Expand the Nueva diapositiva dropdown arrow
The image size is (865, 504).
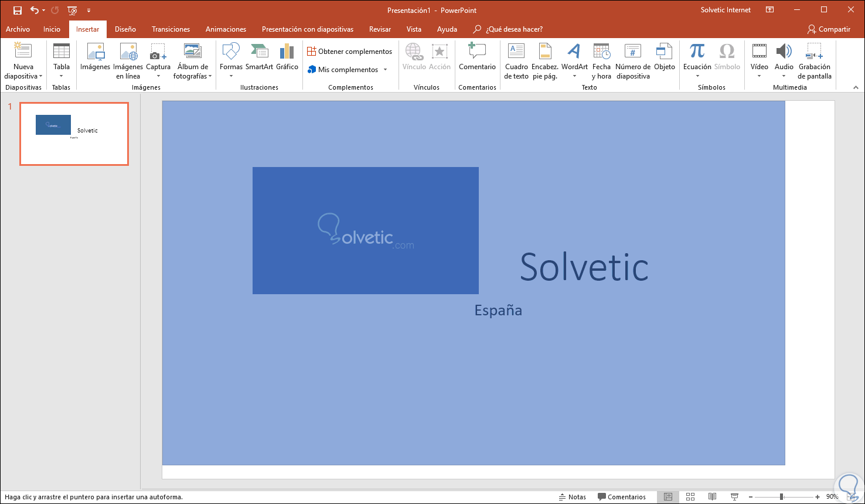tap(40, 76)
